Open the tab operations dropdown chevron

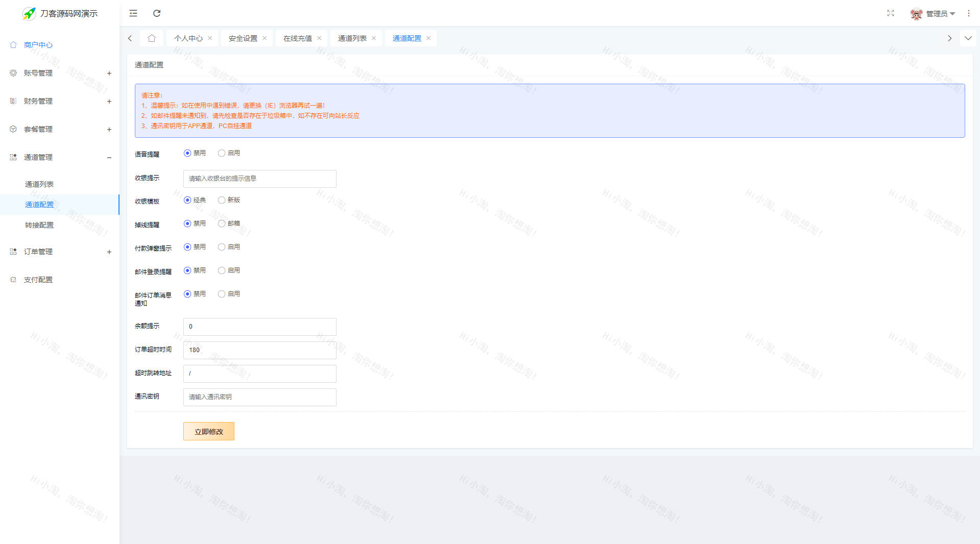tap(968, 38)
